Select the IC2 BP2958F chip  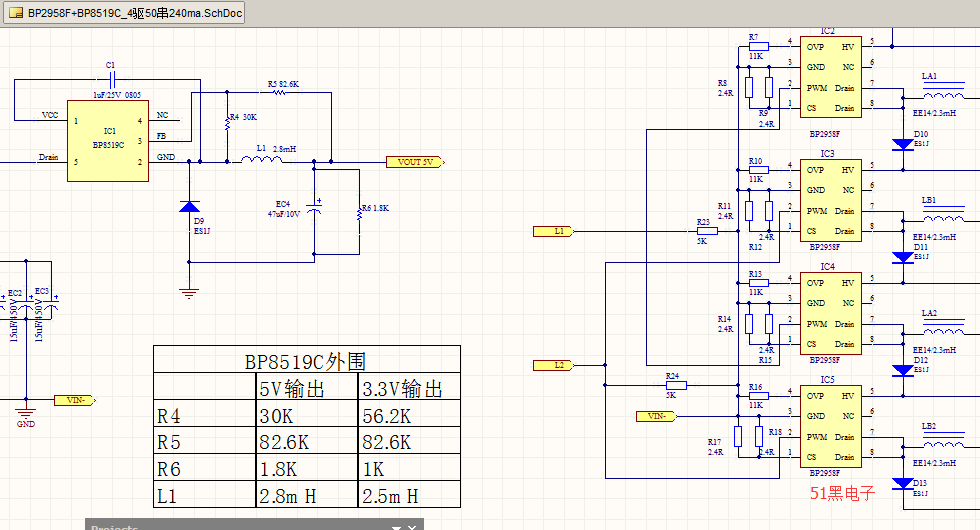(831, 77)
